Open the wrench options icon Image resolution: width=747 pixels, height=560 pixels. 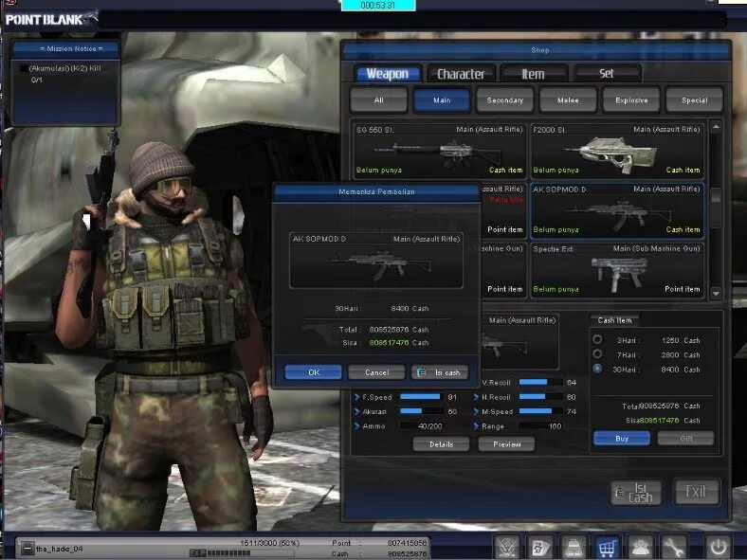tap(674, 546)
